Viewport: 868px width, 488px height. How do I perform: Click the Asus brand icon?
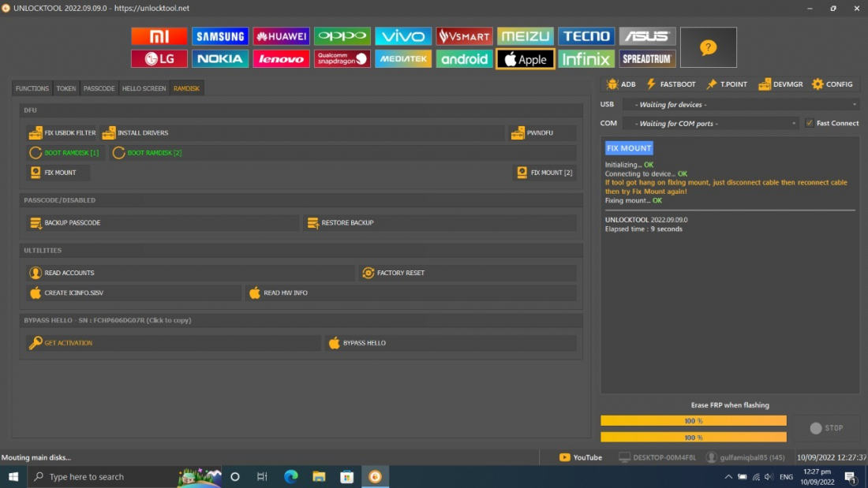(647, 36)
